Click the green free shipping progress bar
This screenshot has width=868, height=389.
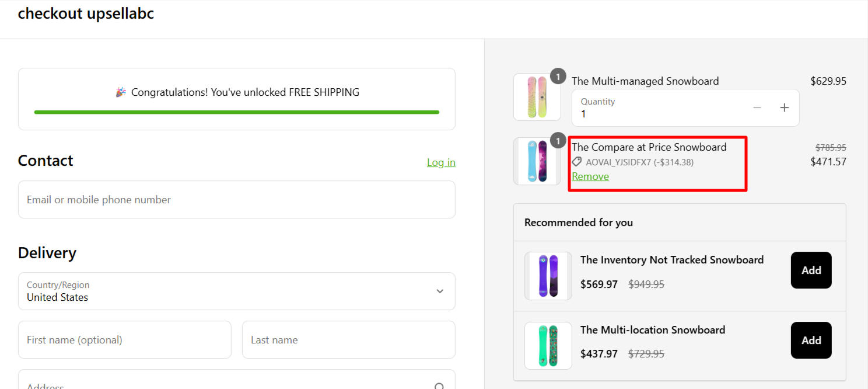tap(236, 112)
